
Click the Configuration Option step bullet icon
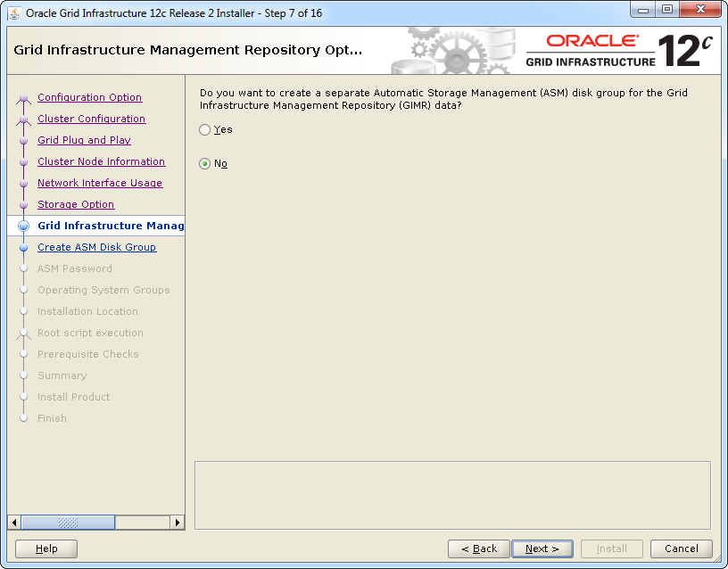pos(24,98)
